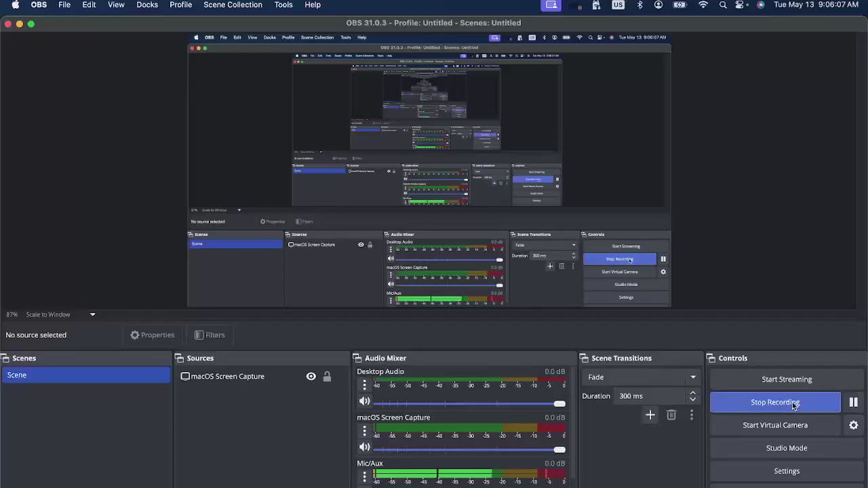
Task: Click the Audio Mixer dock float icon
Action: pyautogui.click(x=357, y=358)
